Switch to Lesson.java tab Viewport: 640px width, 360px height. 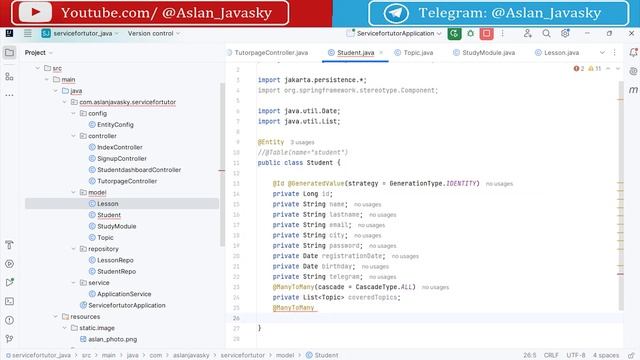click(557, 53)
